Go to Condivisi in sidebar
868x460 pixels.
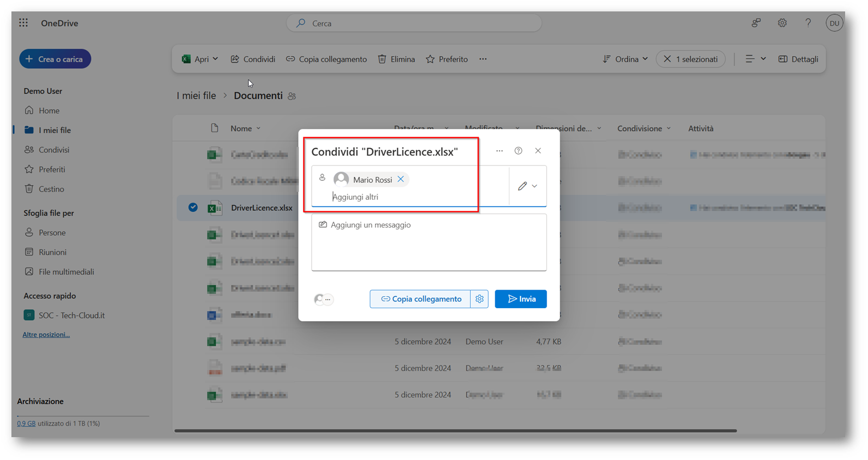tap(53, 150)
